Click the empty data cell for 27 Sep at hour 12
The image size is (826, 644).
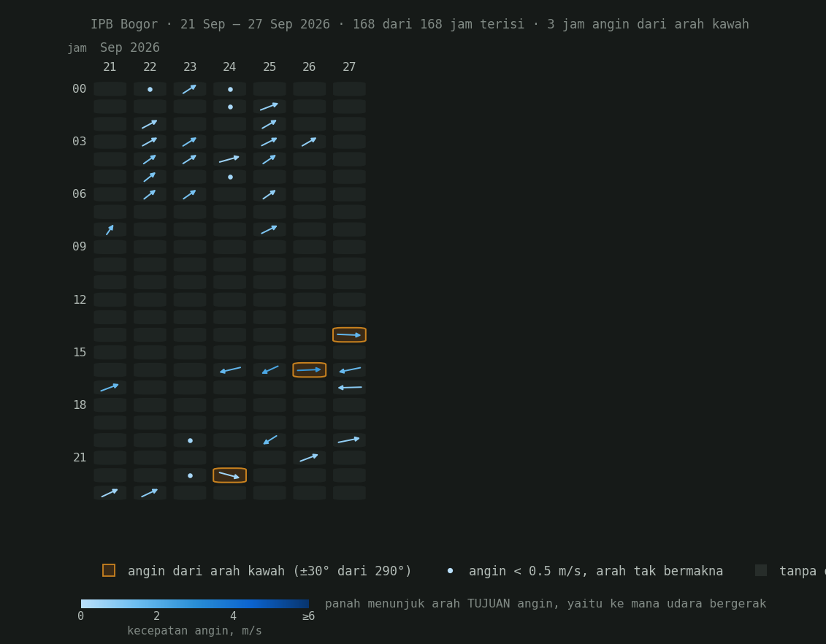click(349, 299)
